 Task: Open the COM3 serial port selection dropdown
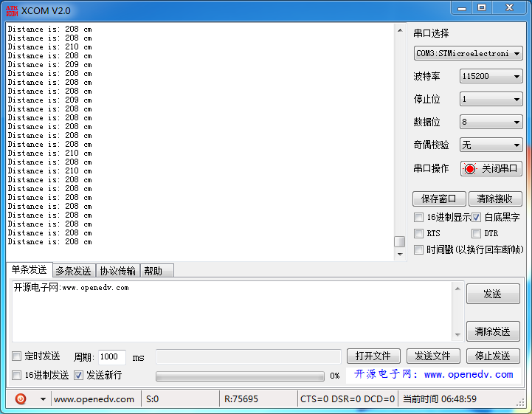click(468, 53)
